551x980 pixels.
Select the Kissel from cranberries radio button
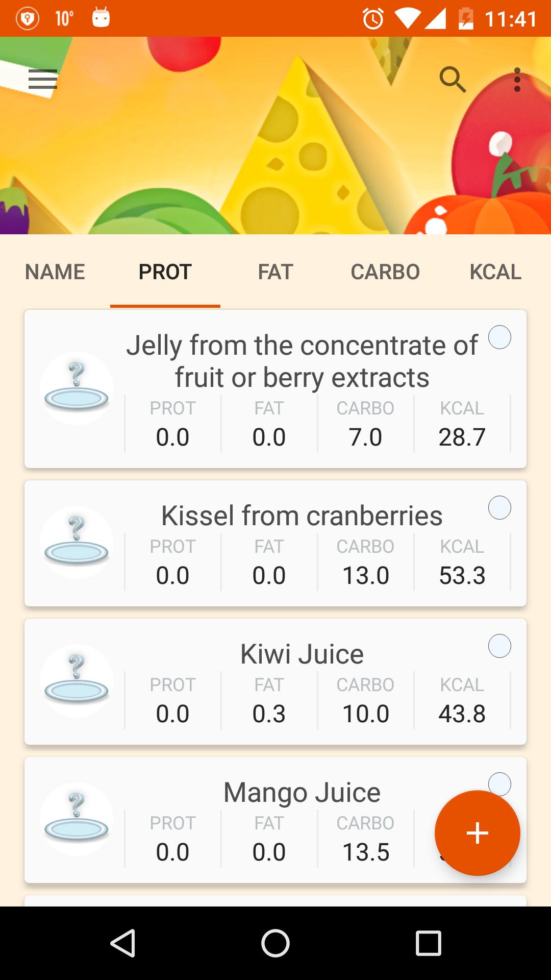point(499,508)
